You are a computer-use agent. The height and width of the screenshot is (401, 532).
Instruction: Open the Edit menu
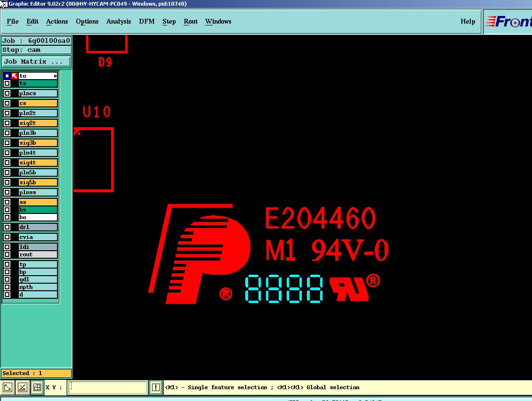(32, 21)
